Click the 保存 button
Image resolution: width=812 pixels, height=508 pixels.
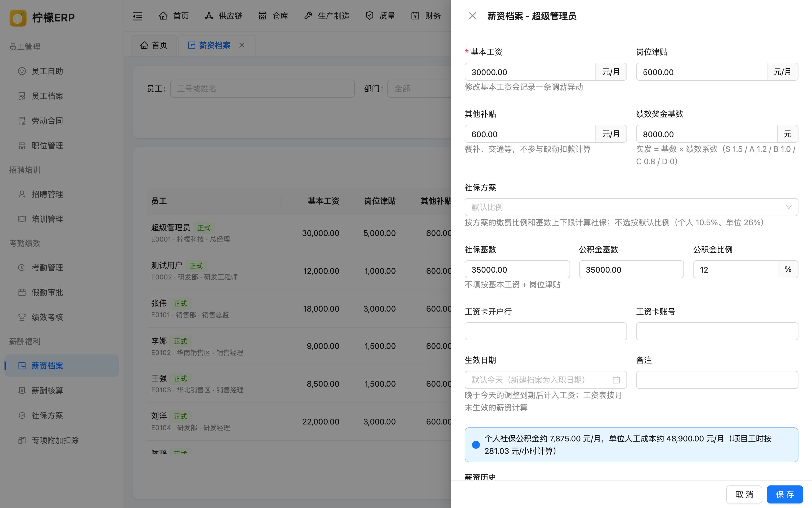pyautogui.click(x=784, y=494)
